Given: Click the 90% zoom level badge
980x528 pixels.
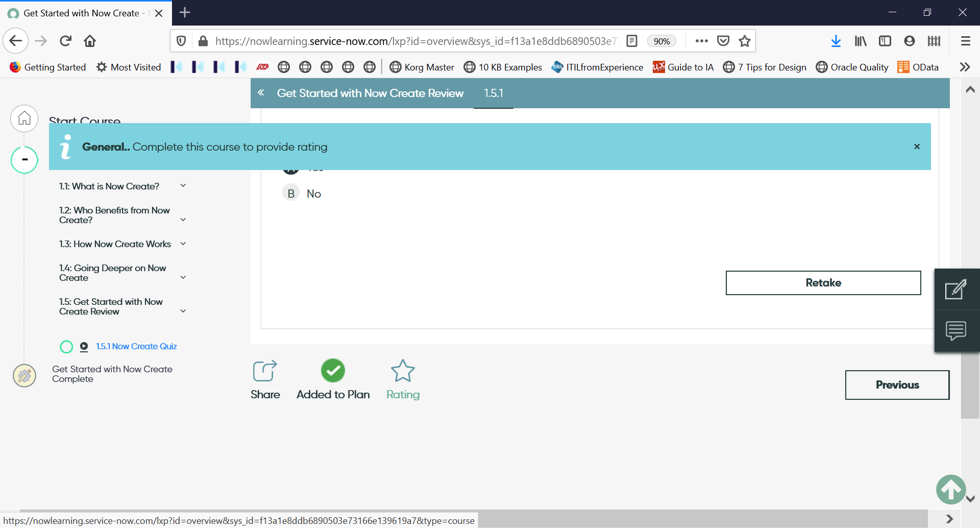Looking at the screenshot, I should click(x=661, y=41).
